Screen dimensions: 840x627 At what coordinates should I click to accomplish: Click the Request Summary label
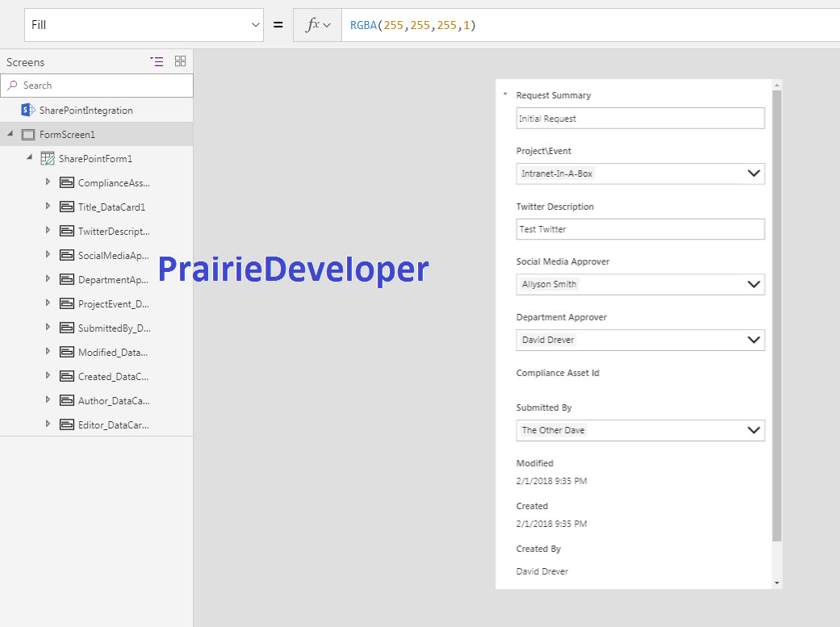pos(554,95)
